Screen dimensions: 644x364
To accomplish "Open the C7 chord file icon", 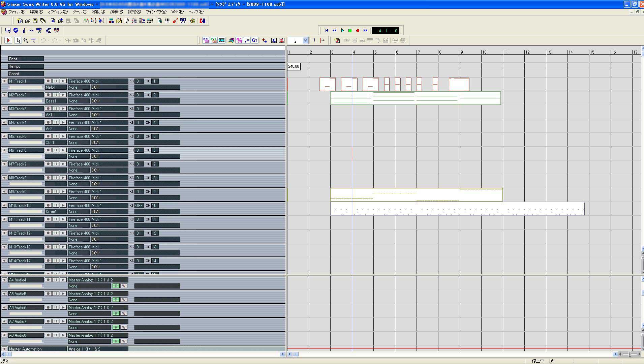I will pos(119,21).
